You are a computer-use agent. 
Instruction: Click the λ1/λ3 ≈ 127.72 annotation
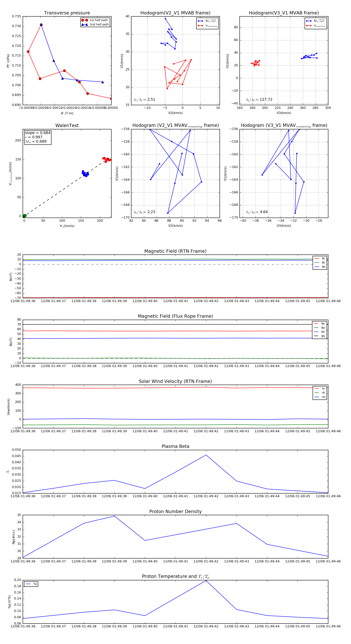259,100
